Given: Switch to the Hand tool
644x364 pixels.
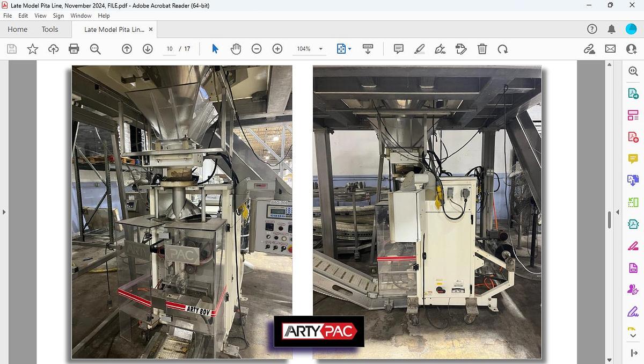Looking at the screenshot, I should [236, 49].
